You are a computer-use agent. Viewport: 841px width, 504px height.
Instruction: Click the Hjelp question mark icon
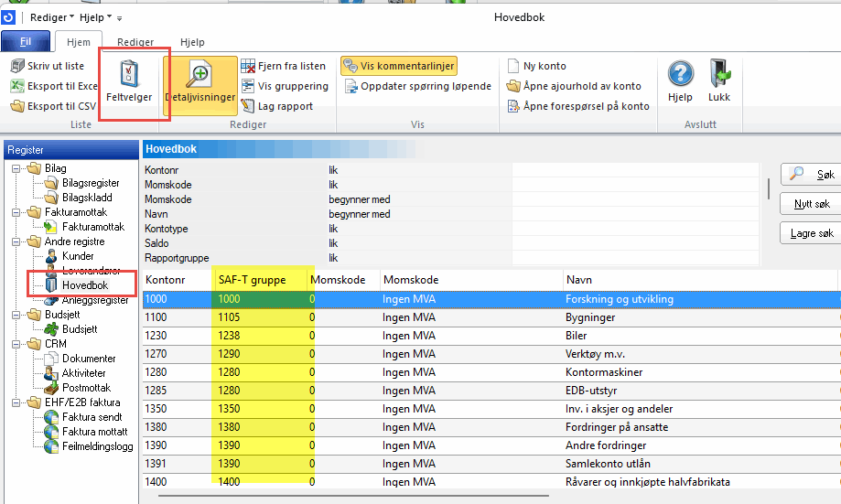[x=680, y=75]
